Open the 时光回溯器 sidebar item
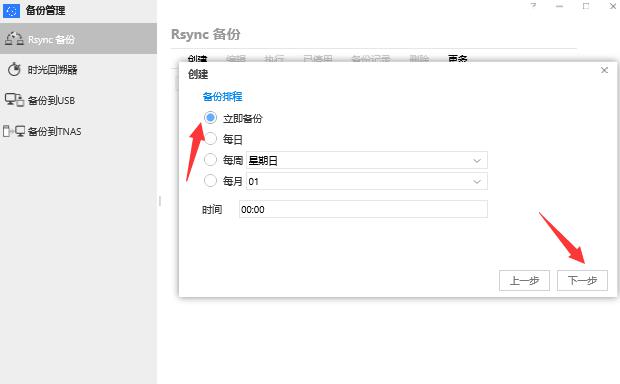The width and height of the screenshot is (620, 384). point(78,70)
